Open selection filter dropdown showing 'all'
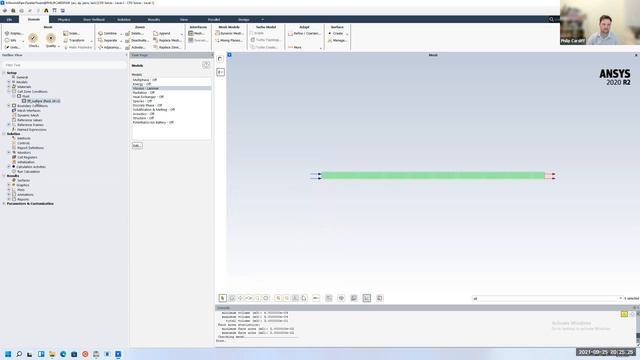 620,298
